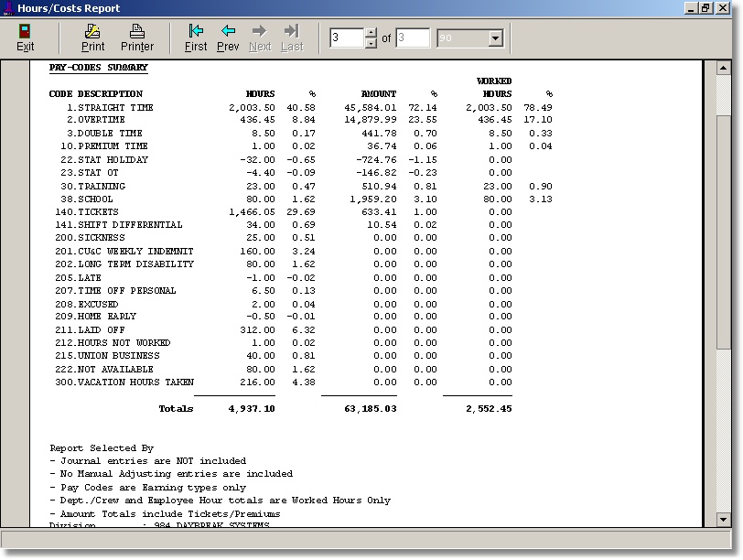
Task: Select the 212.HOURS NOT WORKED row label
Action: 113,342
